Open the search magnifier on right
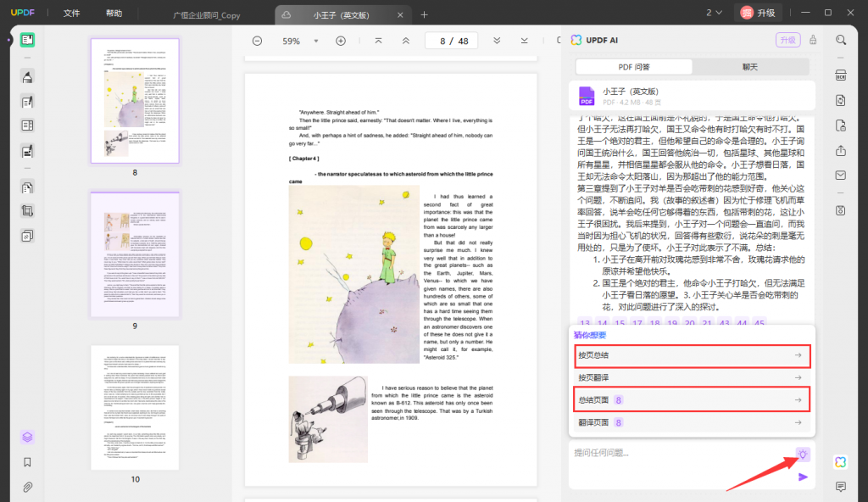The image size is (868, 502). 841,40
